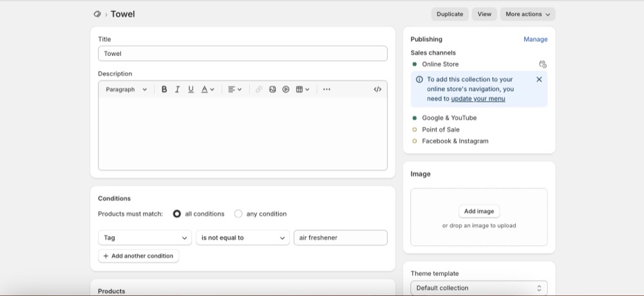The height and width of the screenshot is (296, 644).
Task: Open the schedule publishing calendar icon
Action: (x=542, y=64)
